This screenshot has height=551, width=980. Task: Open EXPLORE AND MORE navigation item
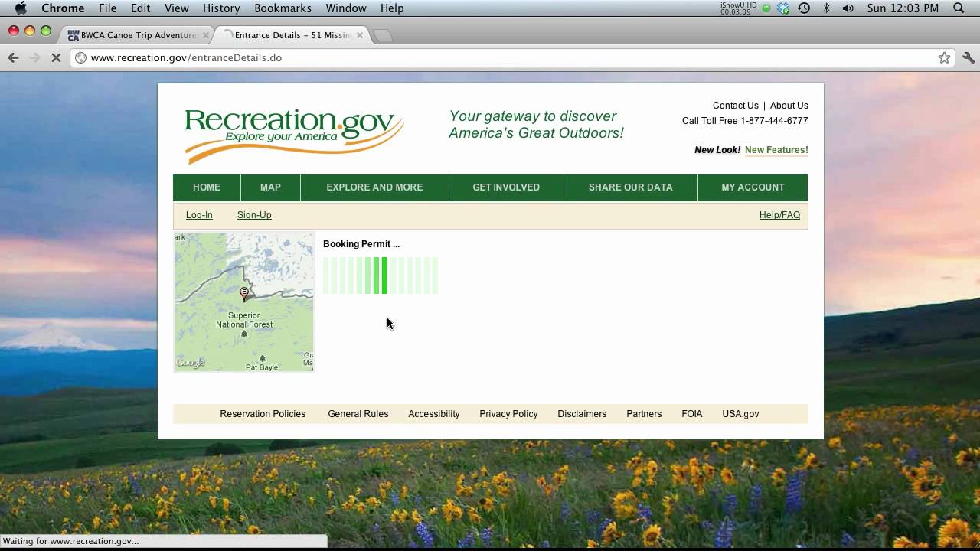click(374, 187)
